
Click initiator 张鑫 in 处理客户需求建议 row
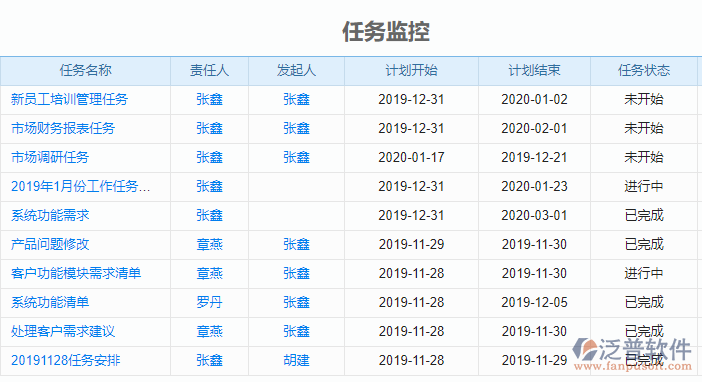(x=296, y=331)
